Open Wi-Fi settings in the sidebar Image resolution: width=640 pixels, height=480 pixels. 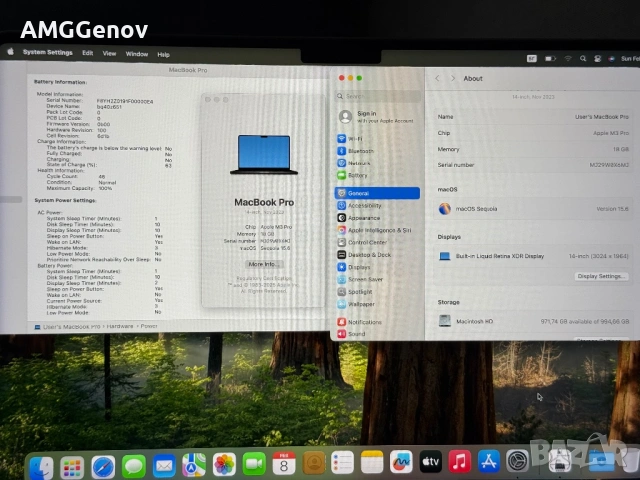point(355,139)
